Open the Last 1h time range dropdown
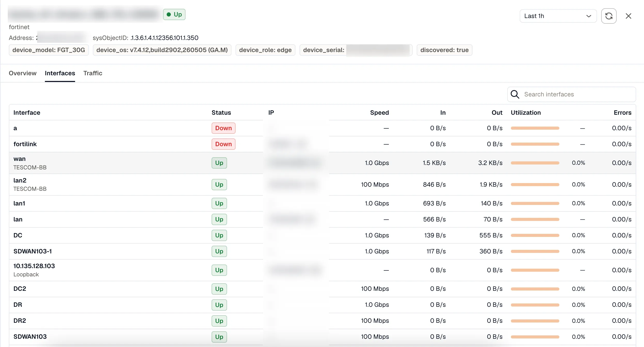Screen dimensions: 644x347 tap(558, 16)
